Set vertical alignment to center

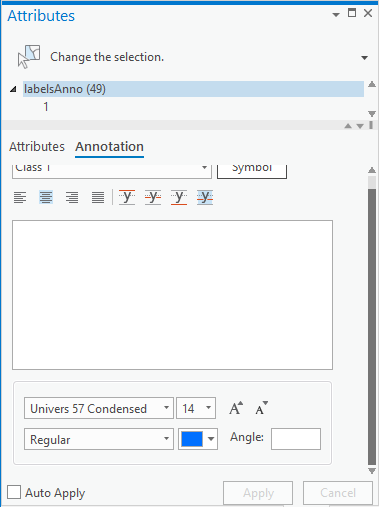click(153, 197)
